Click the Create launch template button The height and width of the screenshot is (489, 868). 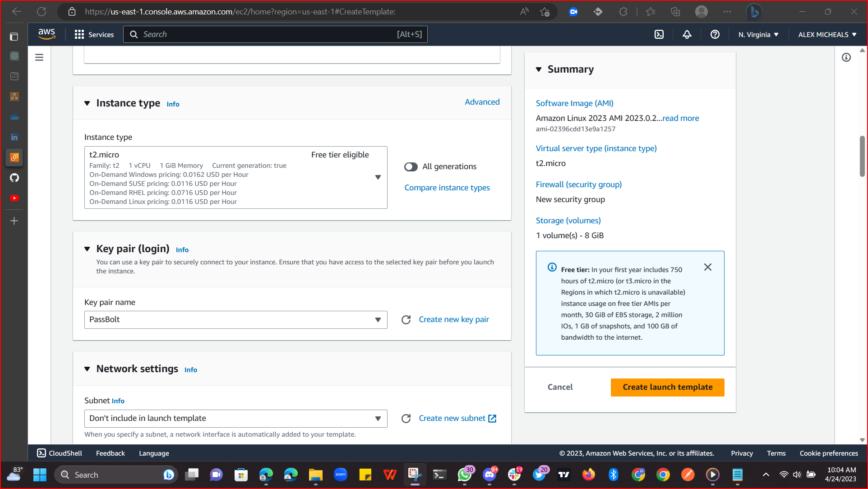coord(667,387)
